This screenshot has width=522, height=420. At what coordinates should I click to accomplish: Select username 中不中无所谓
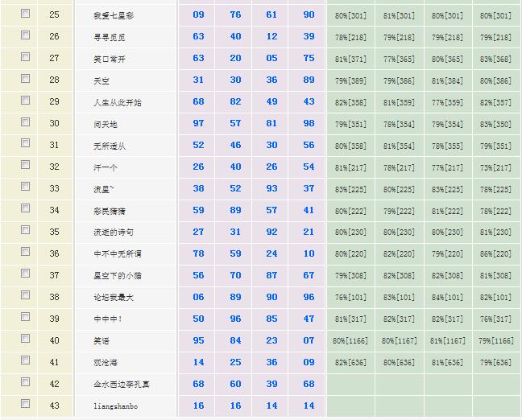pyautogui.click(x=117, y=254)
